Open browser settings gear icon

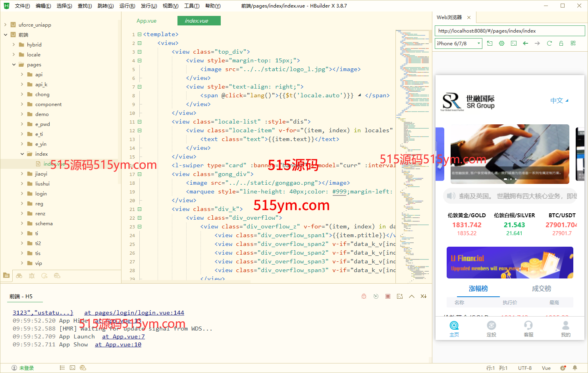(501, 43)
